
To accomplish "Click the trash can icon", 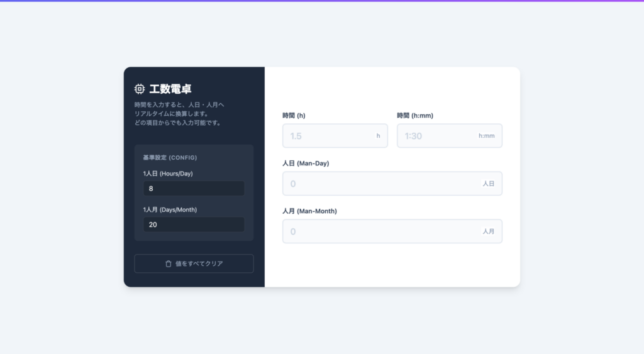I will (x=169, y=263).
